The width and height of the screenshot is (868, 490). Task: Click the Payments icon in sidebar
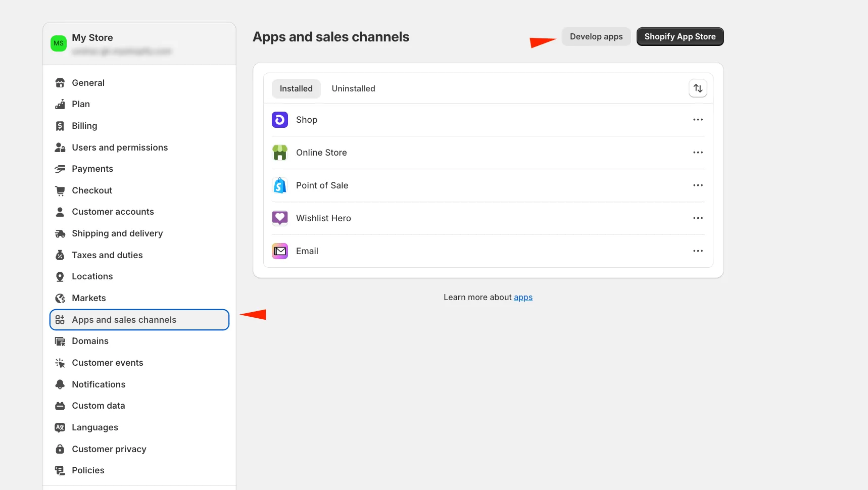click(x=60, y=169)
